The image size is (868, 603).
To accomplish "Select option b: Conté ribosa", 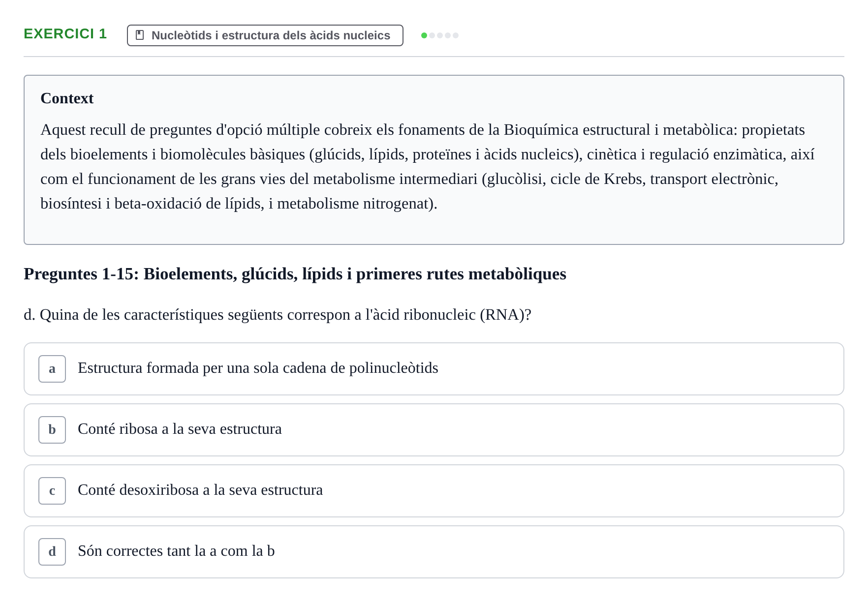I will point(434,430).
